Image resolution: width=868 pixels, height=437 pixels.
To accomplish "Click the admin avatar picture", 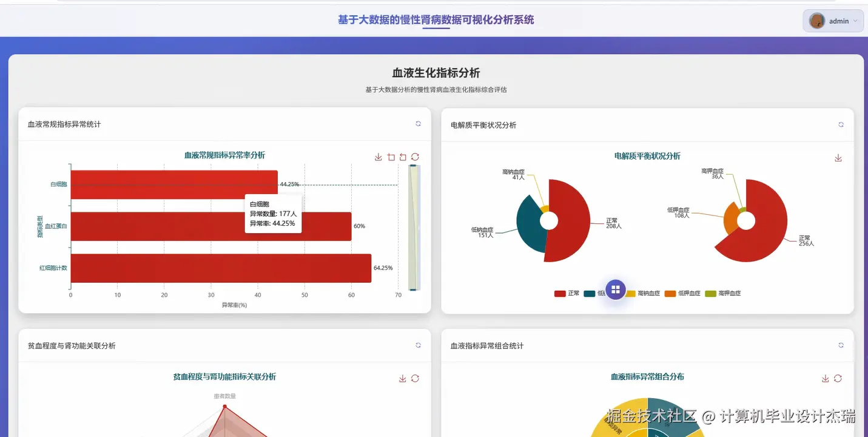I will (817, 21).
